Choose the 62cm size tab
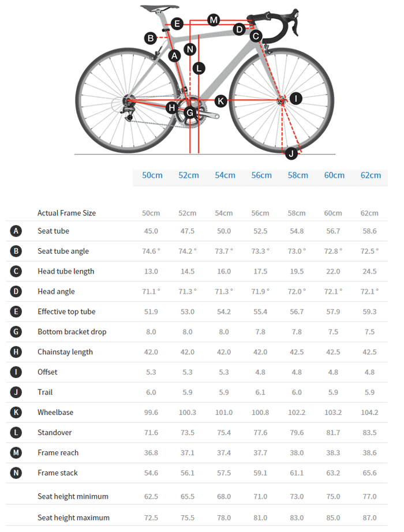Screen dimensions: 404x532 pyautogui.click(x=371, y=175)
